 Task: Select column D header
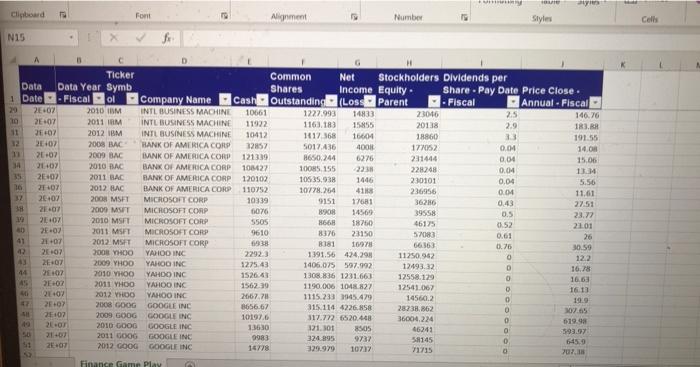(184, 61)
